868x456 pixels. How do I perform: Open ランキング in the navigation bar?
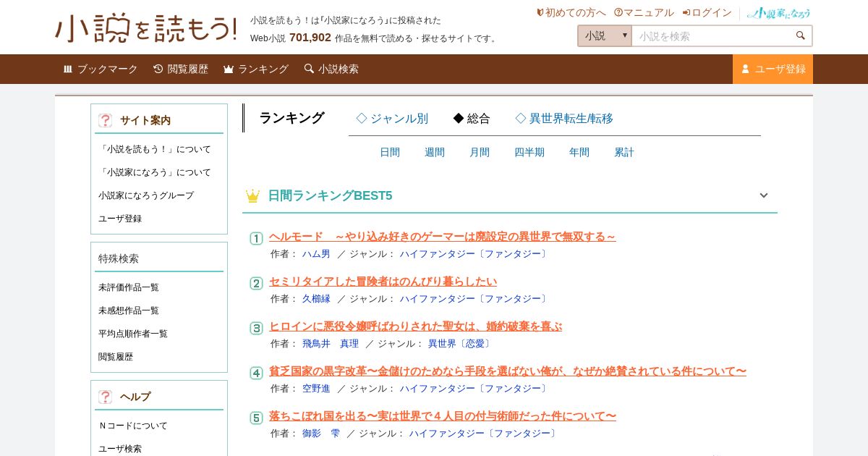pos(256,69)
